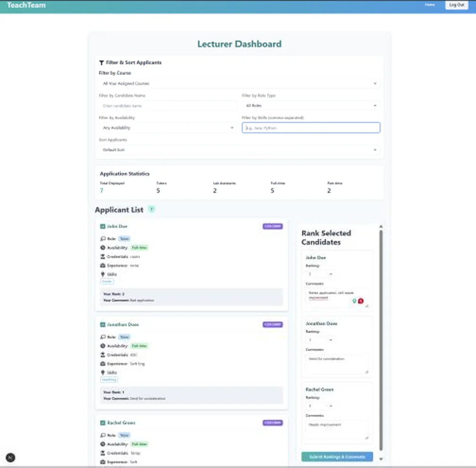Click the Credentials icon on Jonathan Doee's card
Viewport: 476px width, 468px height.
(102, 355)
